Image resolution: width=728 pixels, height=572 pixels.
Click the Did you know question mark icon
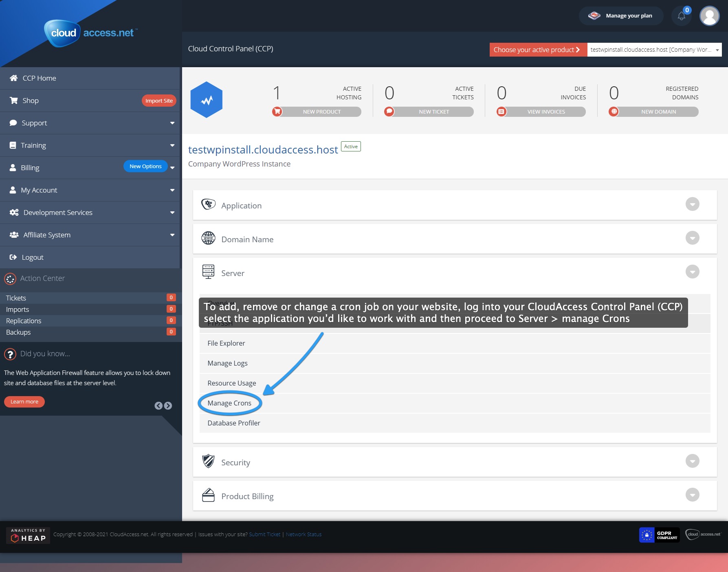click(10, 354)
